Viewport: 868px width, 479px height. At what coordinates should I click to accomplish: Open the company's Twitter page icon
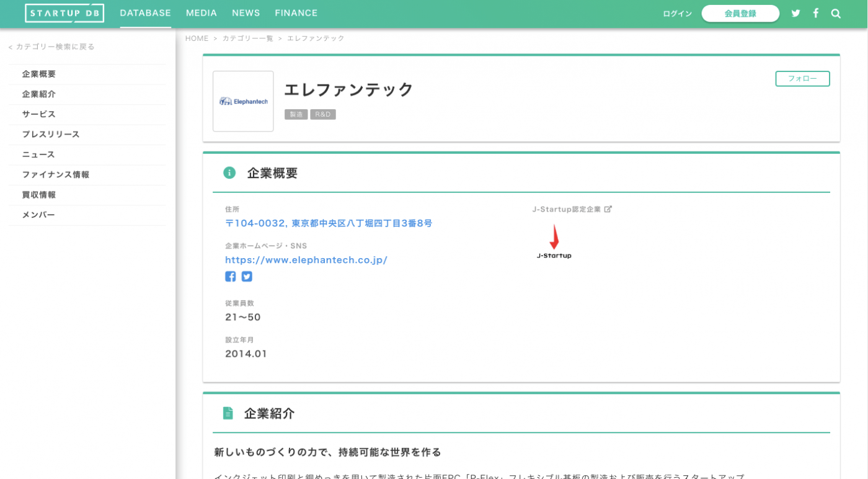247,277
